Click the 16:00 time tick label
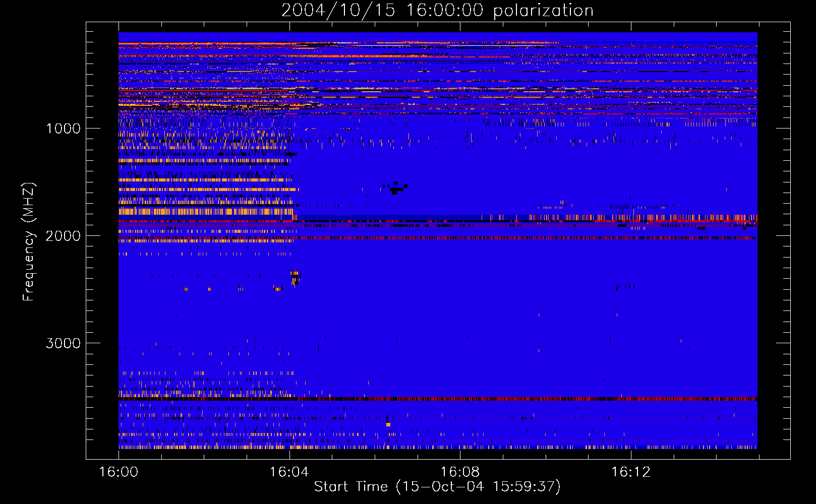The image size is (816, 504). (x=119, y=472)
